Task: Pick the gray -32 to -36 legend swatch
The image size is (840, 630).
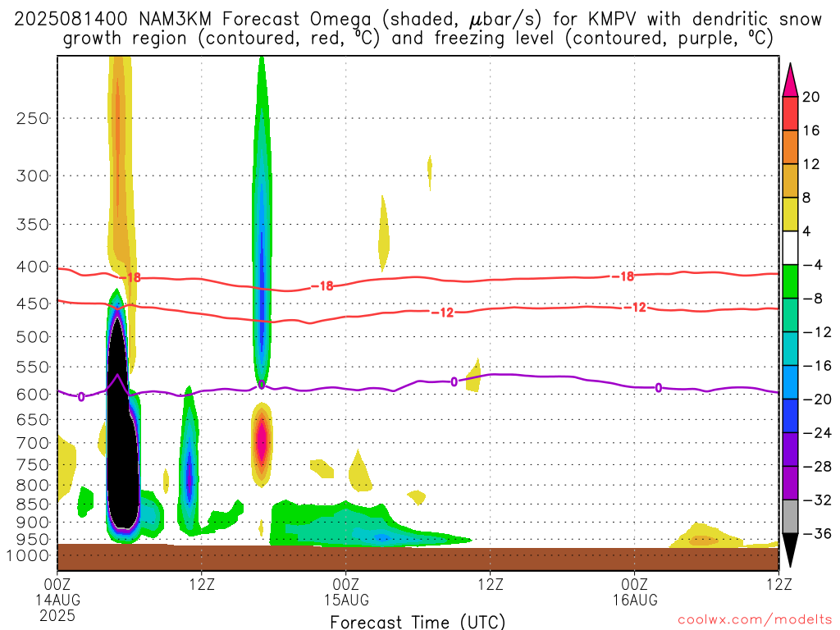Action: pyautogui.click(x=790, y=517)
